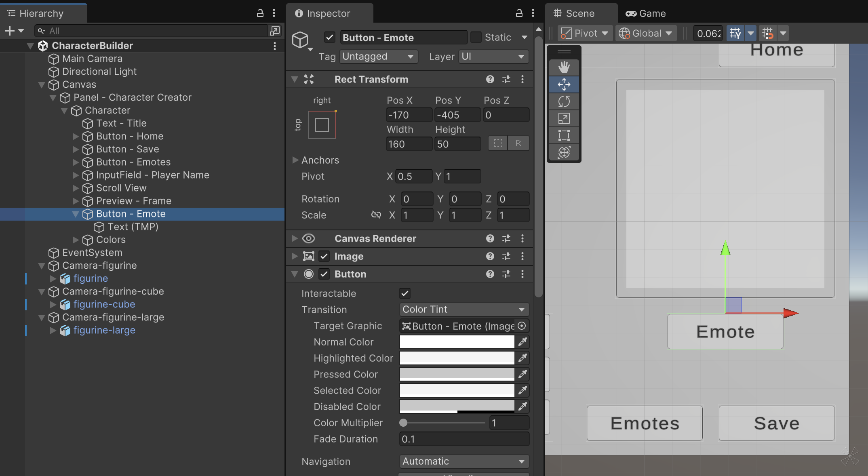Disable the Image component checkbox
The width and height of the screenshot is (868, 476).
click(324, 256)
